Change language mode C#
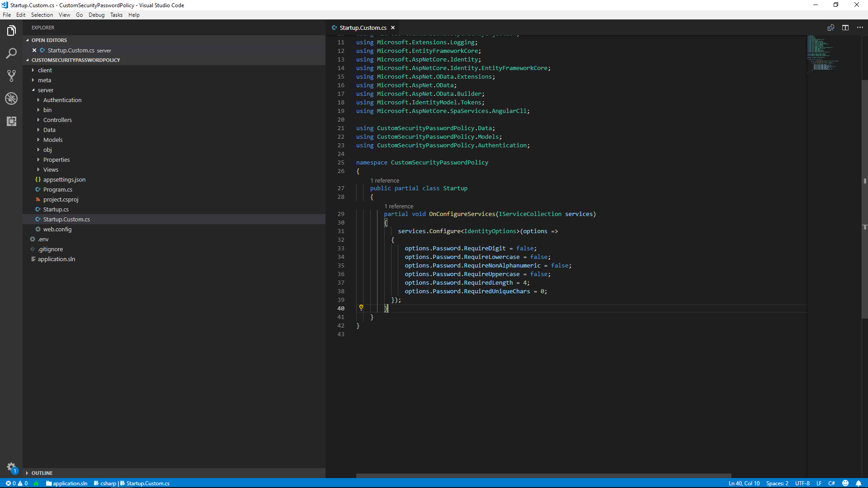 click(831, 483)
